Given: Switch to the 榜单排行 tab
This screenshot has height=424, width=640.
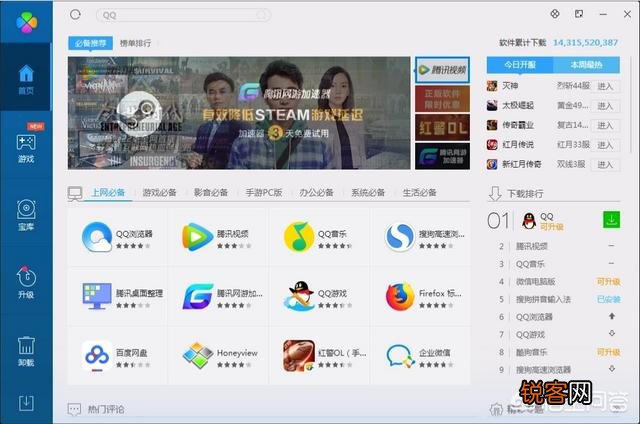Looking at the screenshot, I should pyautogui.click(x=136, y=43).
